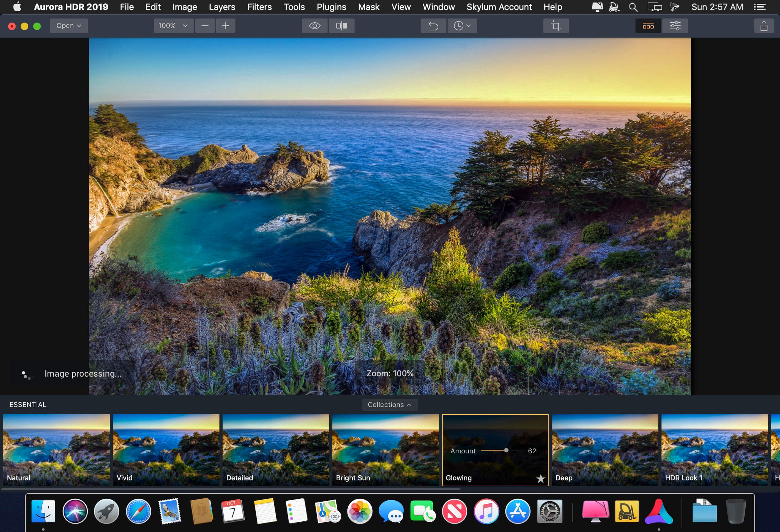
Task: Toggle the adjustments sliders panel button
Action: [675, 26]
